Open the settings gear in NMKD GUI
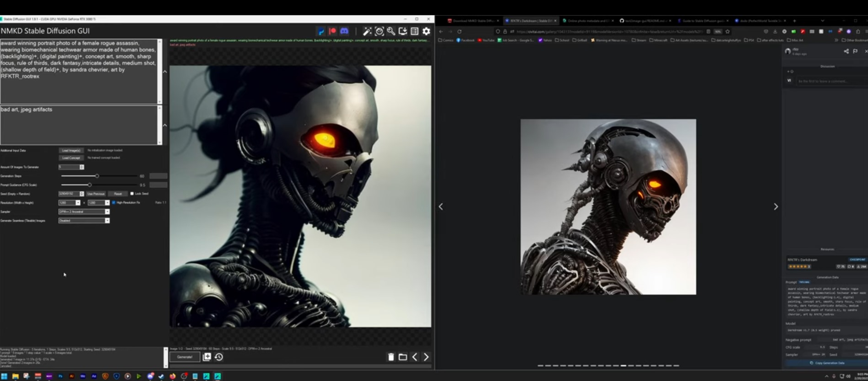Screen dimensions: 868x381 click(x=426, y=31)
